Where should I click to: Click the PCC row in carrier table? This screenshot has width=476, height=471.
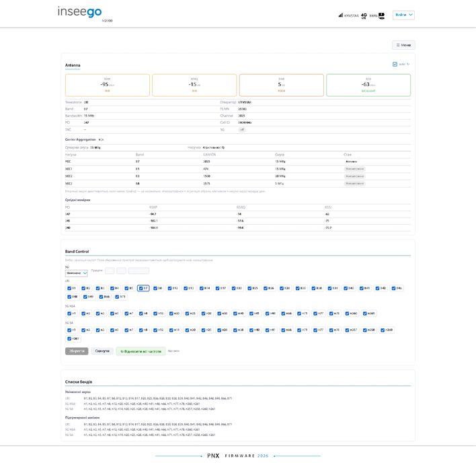(238, 161)
